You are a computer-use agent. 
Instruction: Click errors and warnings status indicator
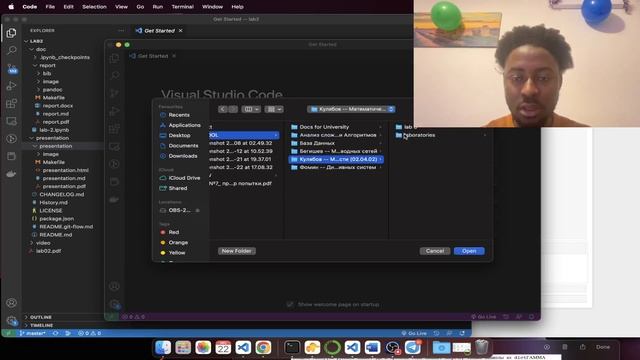pyautogui.click(x=89, y=333)
